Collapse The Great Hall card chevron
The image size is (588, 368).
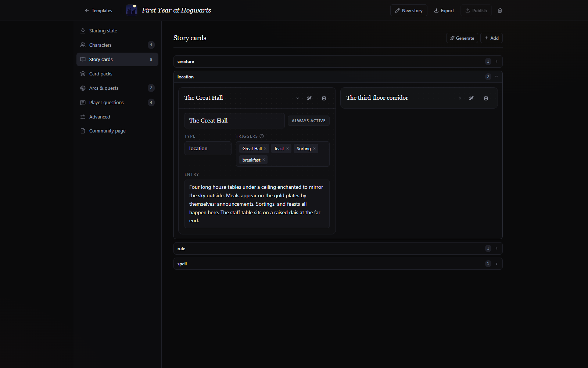(298, 98)
